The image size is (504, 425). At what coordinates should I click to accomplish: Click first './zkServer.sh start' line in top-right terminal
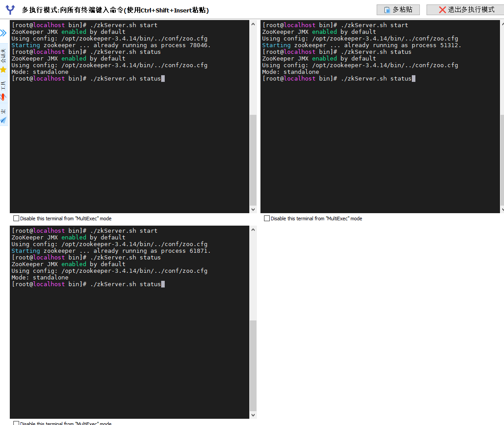335,25
